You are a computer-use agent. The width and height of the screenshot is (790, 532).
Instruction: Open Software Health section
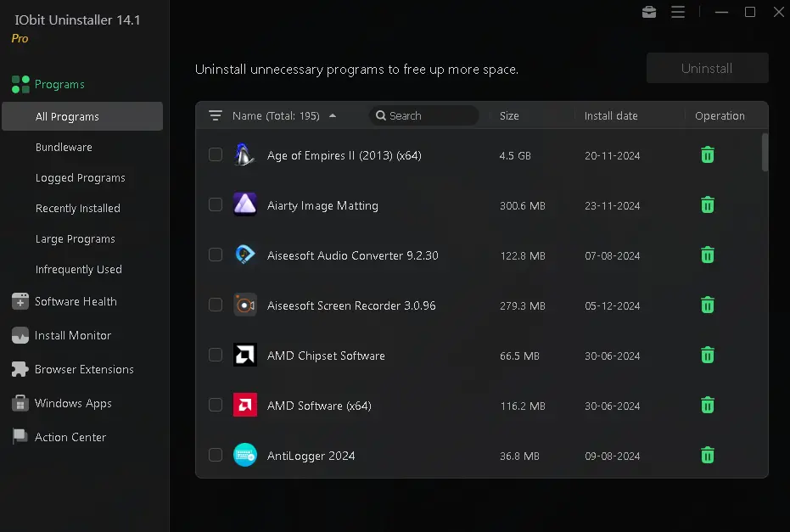tap(76, 302)
